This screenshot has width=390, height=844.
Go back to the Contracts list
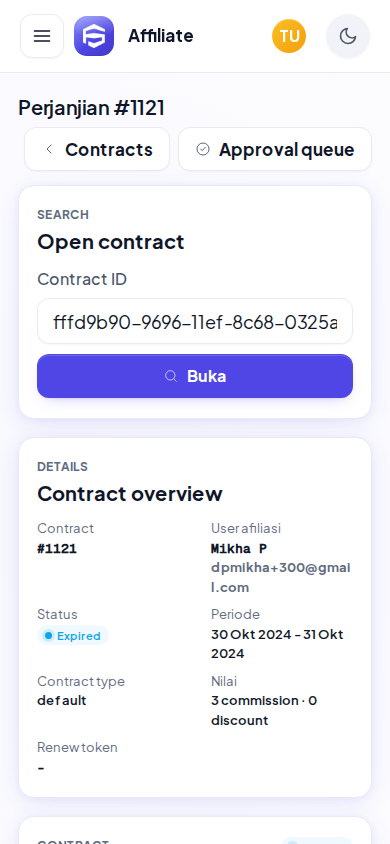[x=97, y=149]
